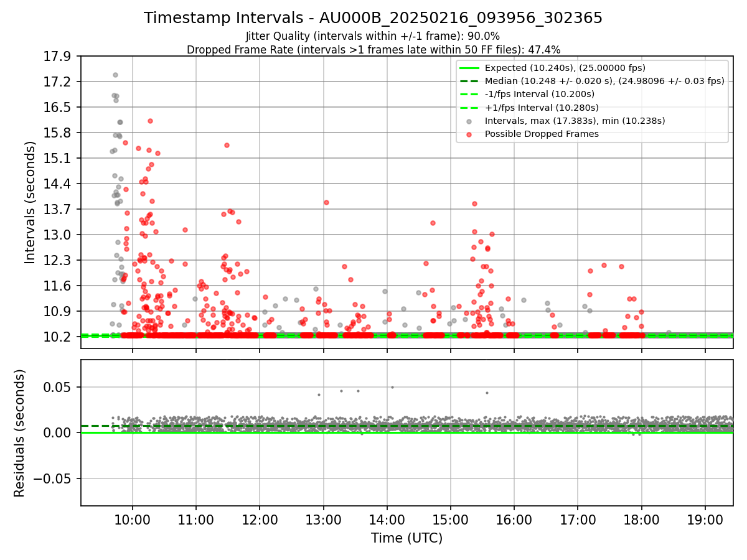The image size is (747, 560).
Task: Click legend entry 'Median (10.248 +/- 0.020 s)'
Action: tap(604, 81)
